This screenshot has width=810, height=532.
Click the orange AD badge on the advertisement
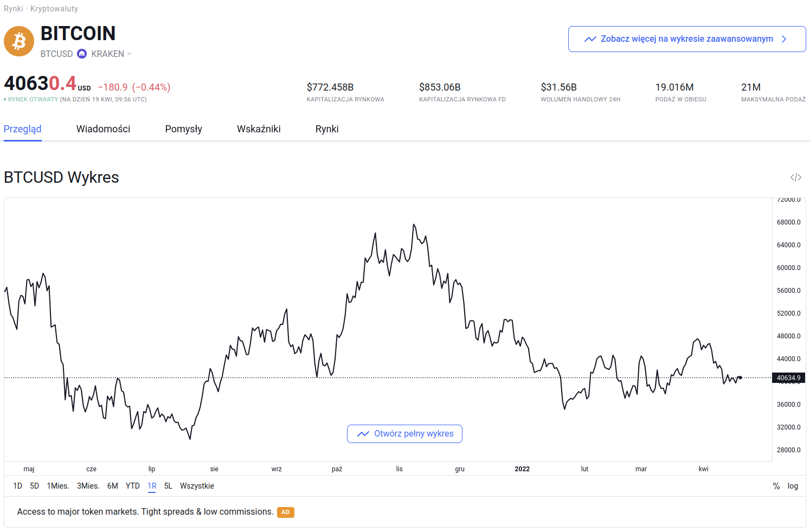click(286, 512)
